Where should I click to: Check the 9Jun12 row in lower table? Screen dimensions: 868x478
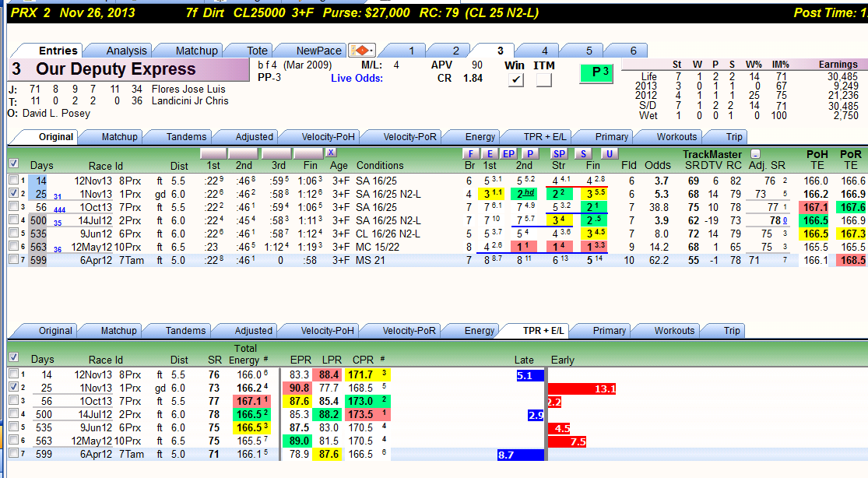[x=14, y=427]
